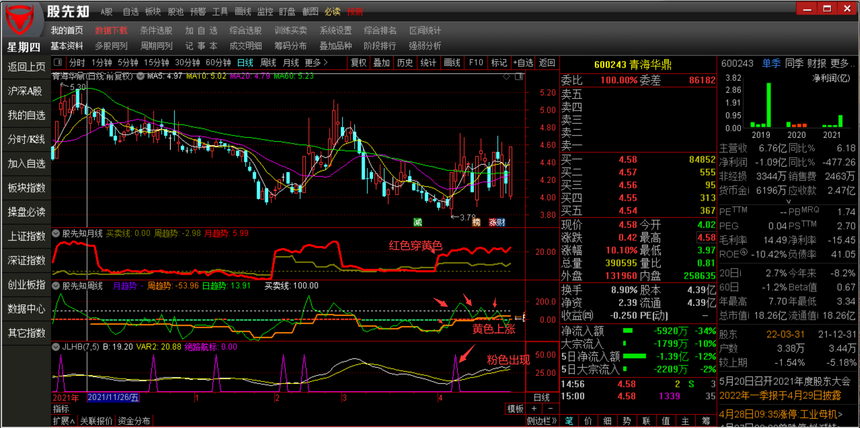Switch to 月线 chart period
The image size is (860, 428).
pyautogui.click(x=291, y=63)
